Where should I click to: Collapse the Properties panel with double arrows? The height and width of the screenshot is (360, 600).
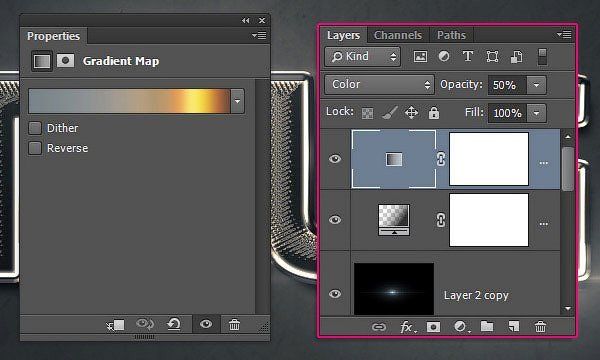pyautogui.click(x=246, y=21)
